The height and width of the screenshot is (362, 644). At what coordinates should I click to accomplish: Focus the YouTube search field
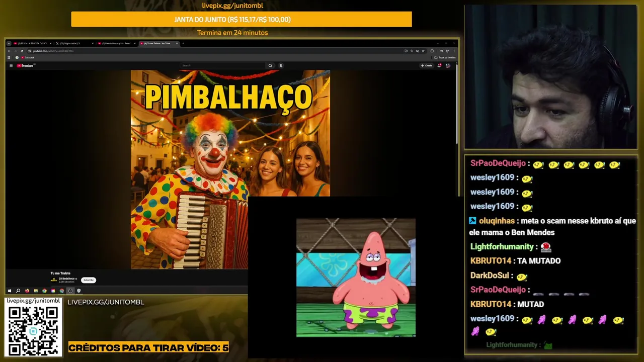222,65
